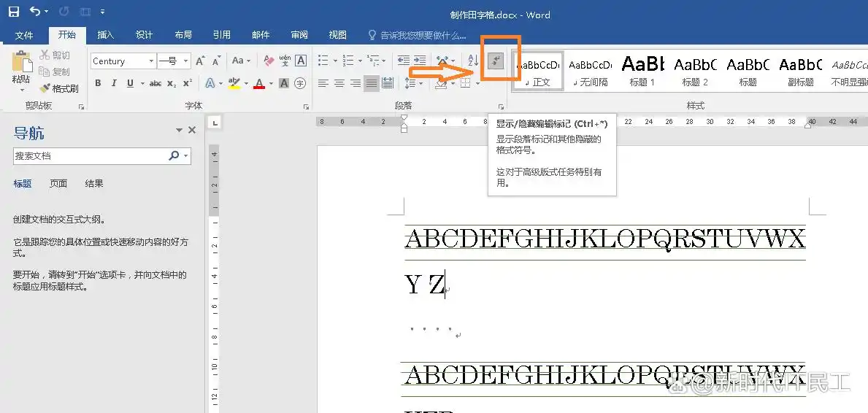Select the 页面 tab in navigation pane

[x=58, y=184]
